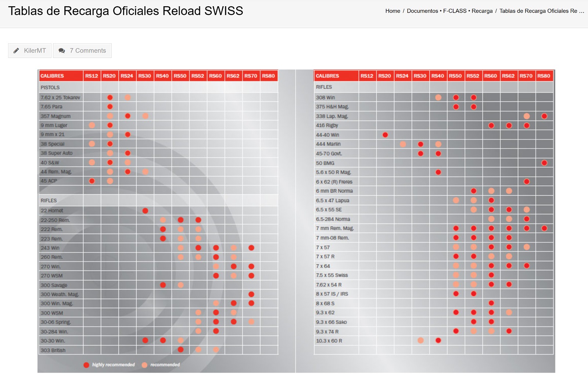
Task: Click the RS80 header in the right table
Action: pos(544,76)
